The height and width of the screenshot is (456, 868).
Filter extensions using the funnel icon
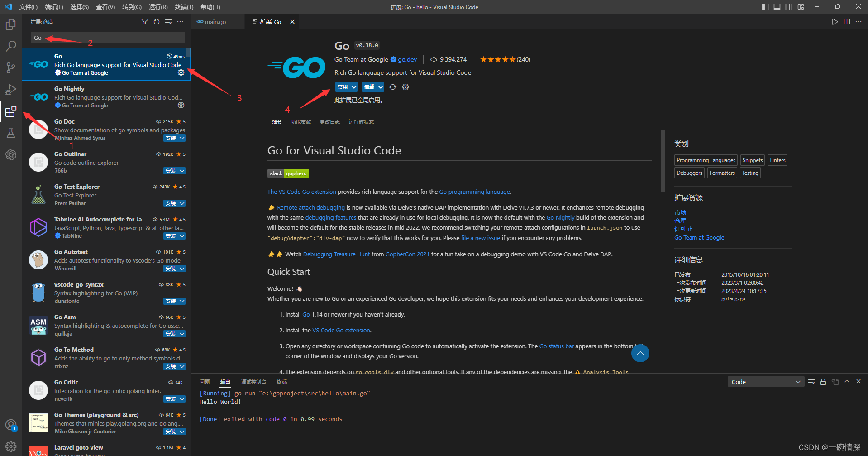tap(145, 22)
